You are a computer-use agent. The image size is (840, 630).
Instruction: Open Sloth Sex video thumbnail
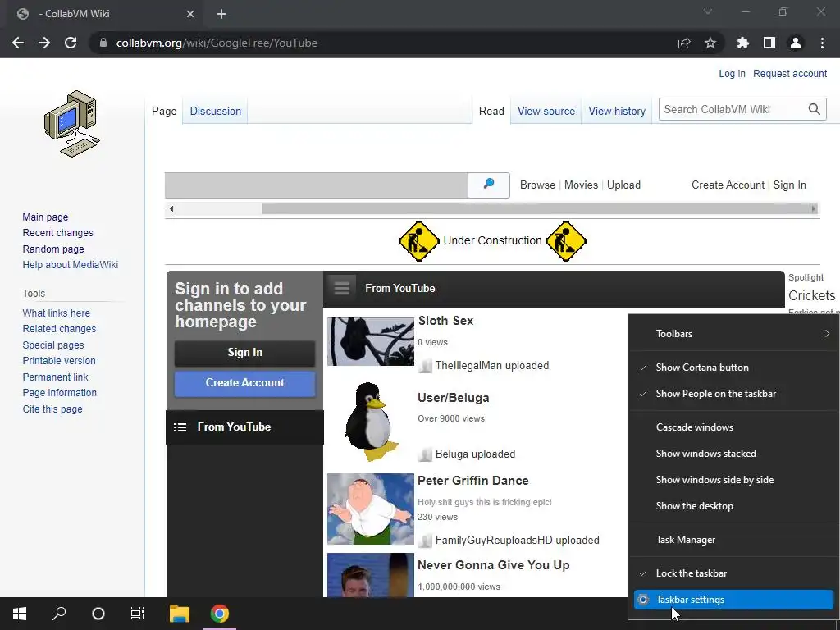pos(371,342)
